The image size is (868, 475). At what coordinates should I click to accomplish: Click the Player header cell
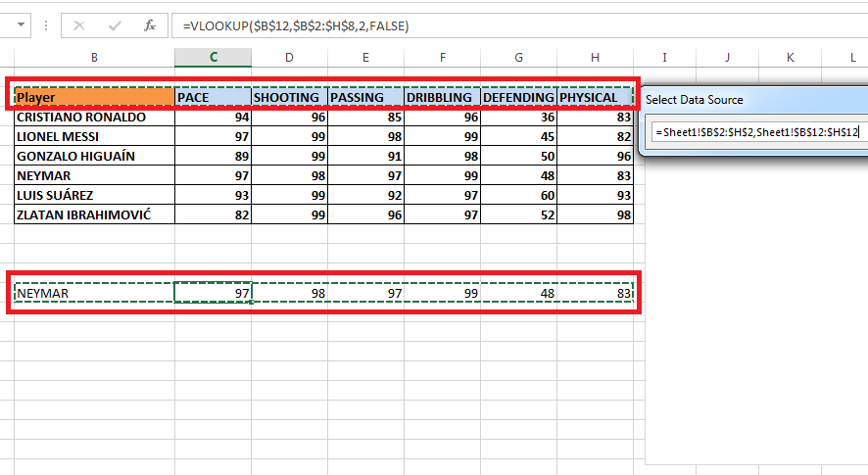point(94,97)
